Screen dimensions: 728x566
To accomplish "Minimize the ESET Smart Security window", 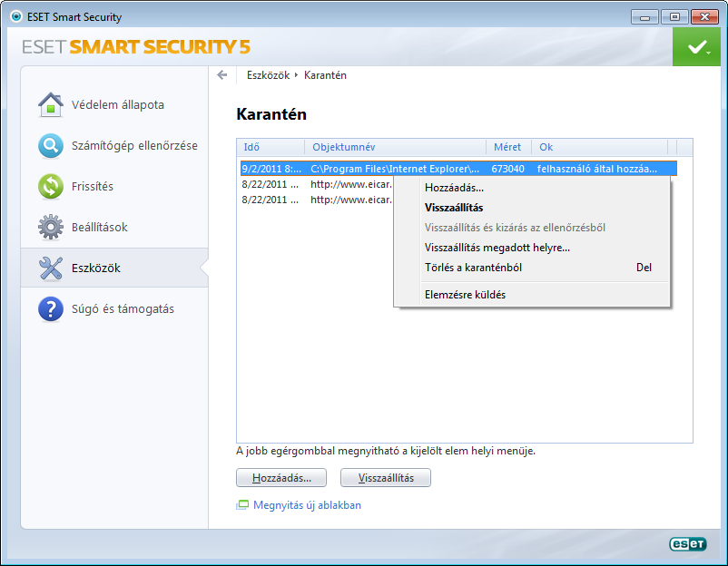I will click(644, 17).
